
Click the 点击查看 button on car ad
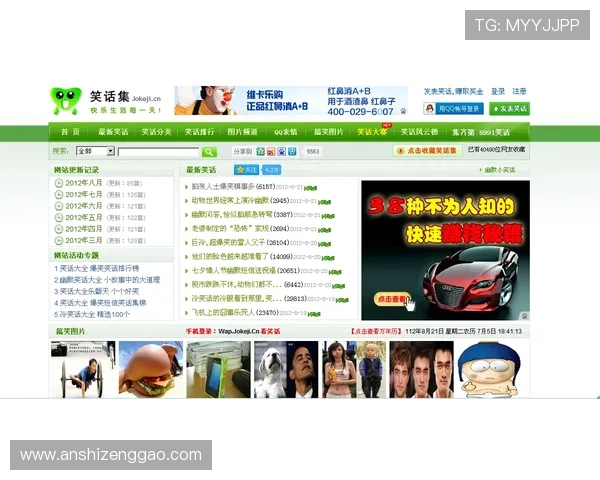pos(392,299)
